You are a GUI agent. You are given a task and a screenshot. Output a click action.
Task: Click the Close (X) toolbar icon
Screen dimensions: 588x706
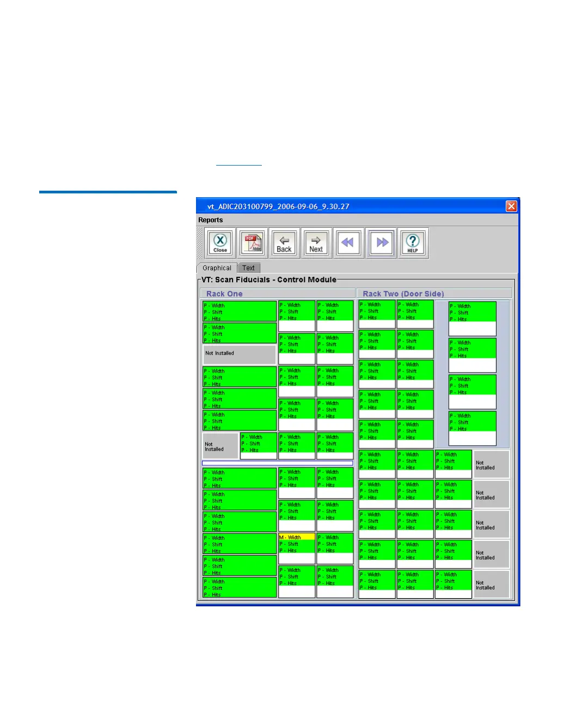tap(220, 243)
